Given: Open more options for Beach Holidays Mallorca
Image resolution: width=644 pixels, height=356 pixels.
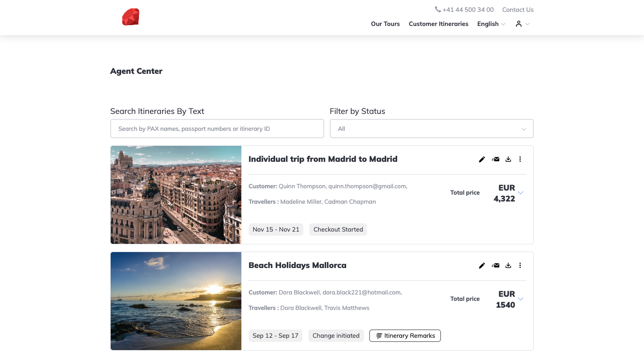Looking at the screenshot, I should click(520, 265).
